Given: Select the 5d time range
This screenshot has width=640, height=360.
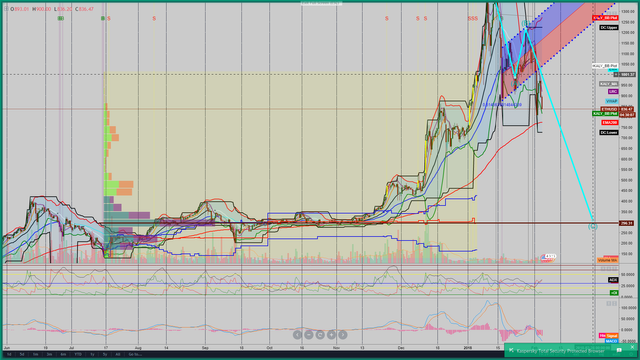Looking at the screenshot, I should coord(22,354).
